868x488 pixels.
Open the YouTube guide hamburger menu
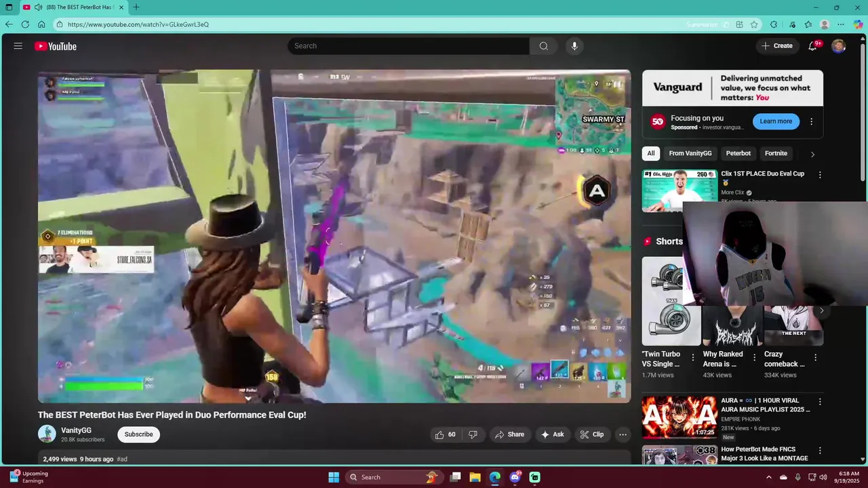point(18,46)
